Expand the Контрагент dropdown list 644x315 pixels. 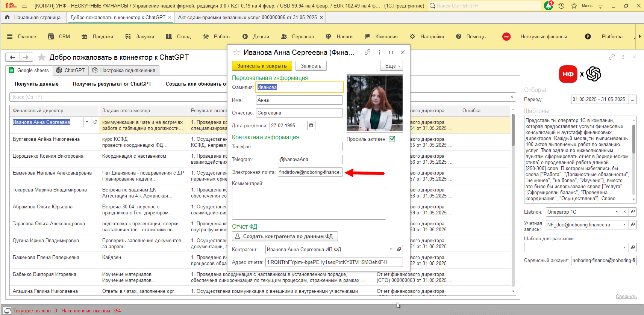[x=391, y=249]
